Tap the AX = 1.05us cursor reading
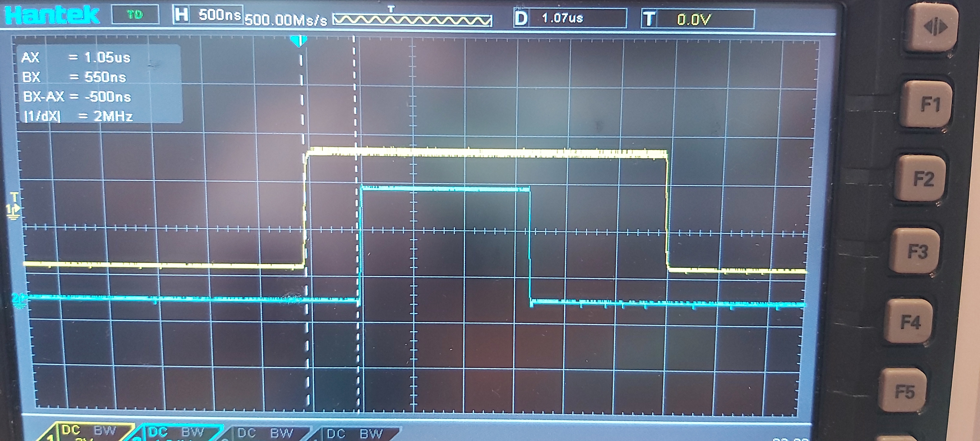980x441 pixels. 76,57
